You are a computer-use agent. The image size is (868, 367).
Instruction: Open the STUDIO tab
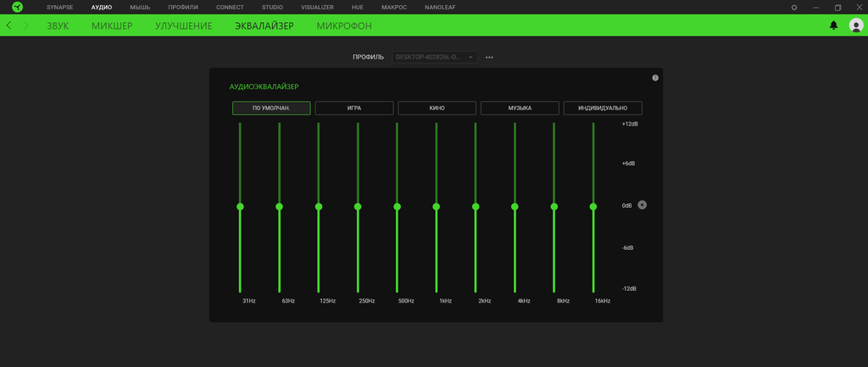pos(272,7)
